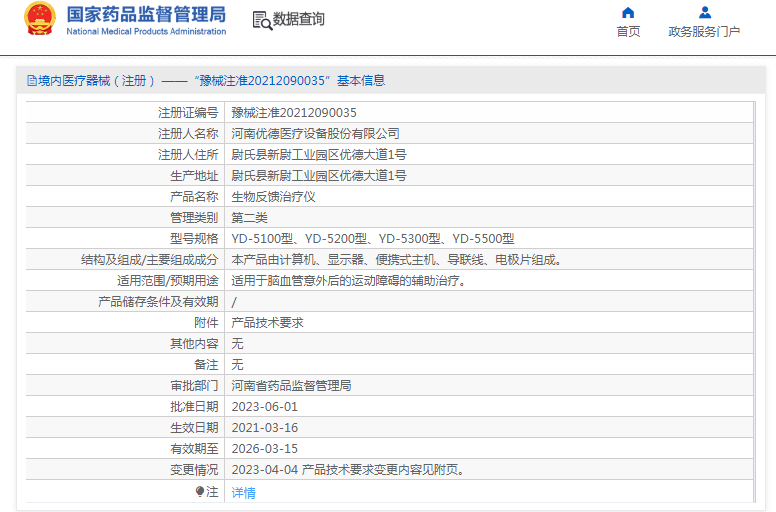The width and height of the screenshot is (776, 512).
Task: Click the 有效期至 label
Action: tap(194, 449)
